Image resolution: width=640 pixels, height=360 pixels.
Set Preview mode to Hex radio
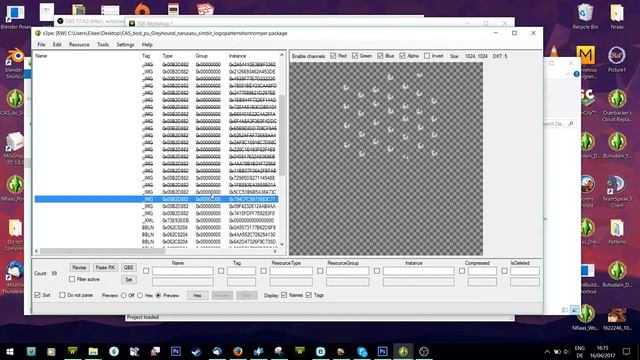pyautogui.click(x=140, y=295)
